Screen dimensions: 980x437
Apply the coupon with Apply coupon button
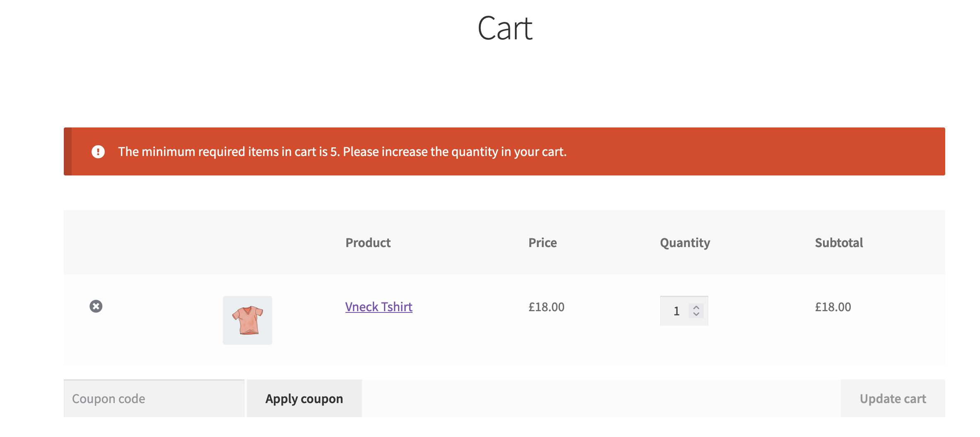[x=304, y=399]
